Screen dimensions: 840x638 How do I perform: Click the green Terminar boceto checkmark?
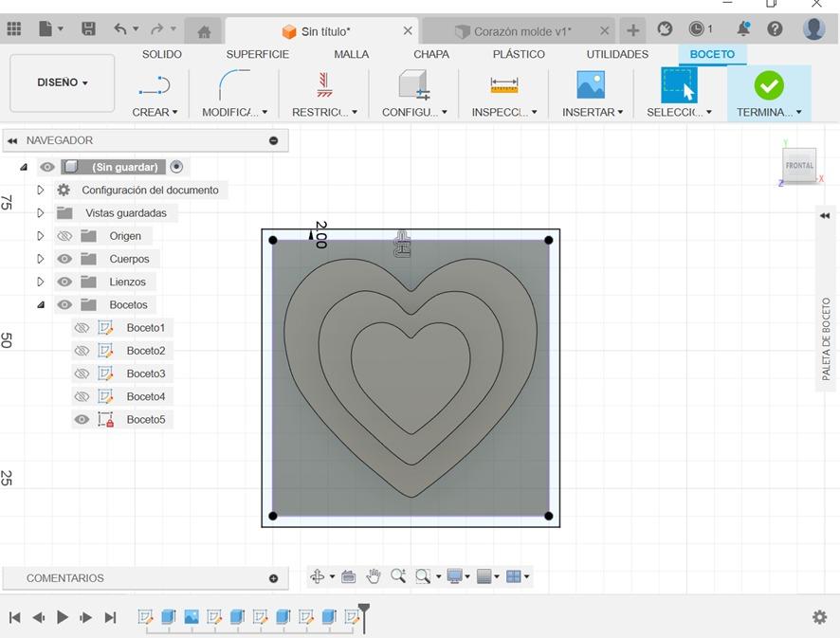pyautogui.click(x=768, y=85)
